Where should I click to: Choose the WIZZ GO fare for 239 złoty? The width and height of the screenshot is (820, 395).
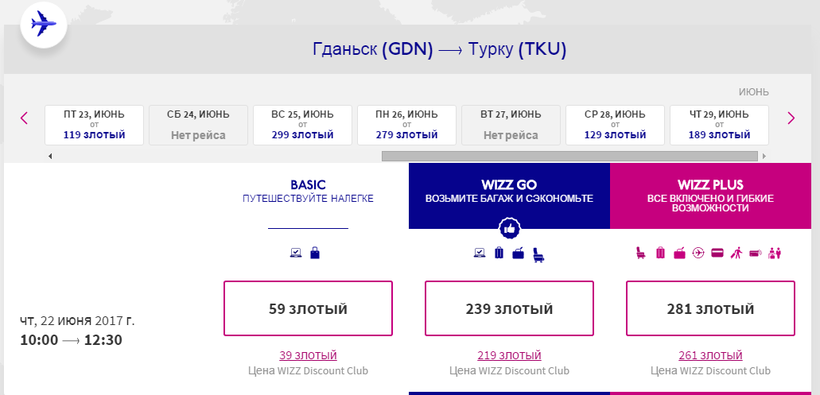[x=509, y=308]
